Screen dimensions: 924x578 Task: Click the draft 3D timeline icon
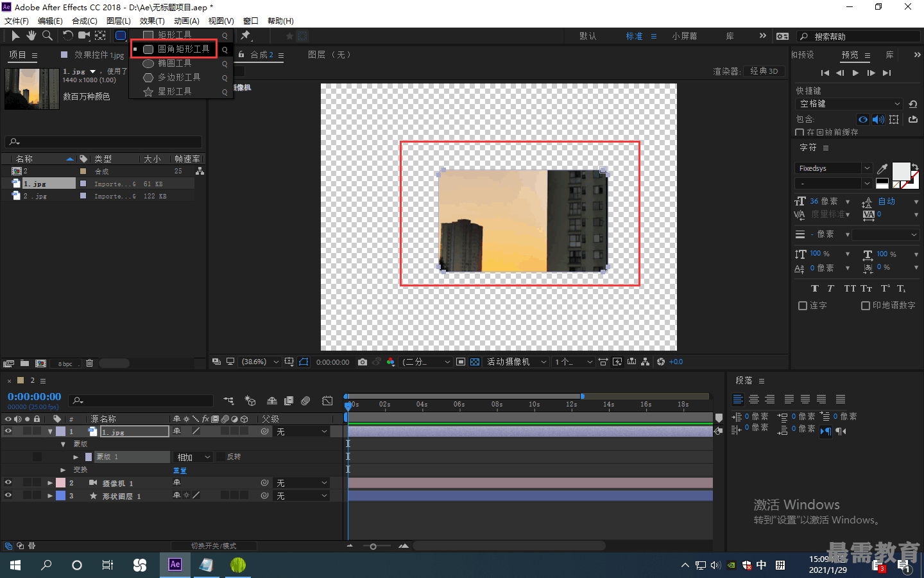250,401
